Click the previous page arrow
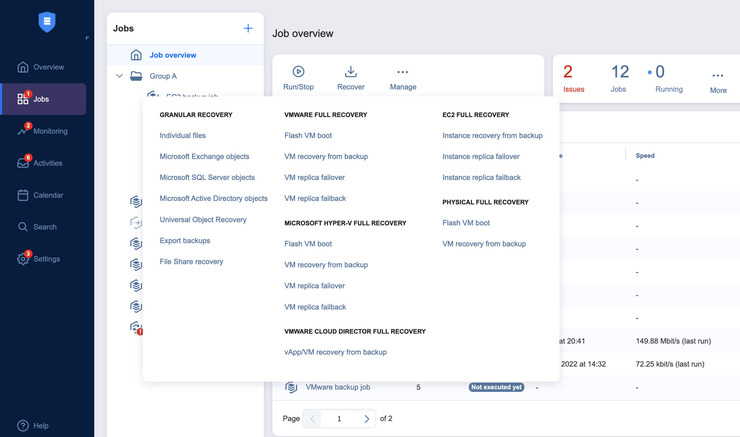Image resolution: width=740 pixels, height=437 pixels. click(x=313, y=418)
